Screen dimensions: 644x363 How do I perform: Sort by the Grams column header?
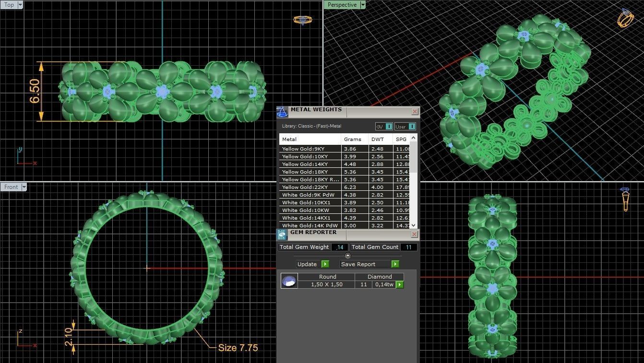pyautogui.click(x=355, y=139)
